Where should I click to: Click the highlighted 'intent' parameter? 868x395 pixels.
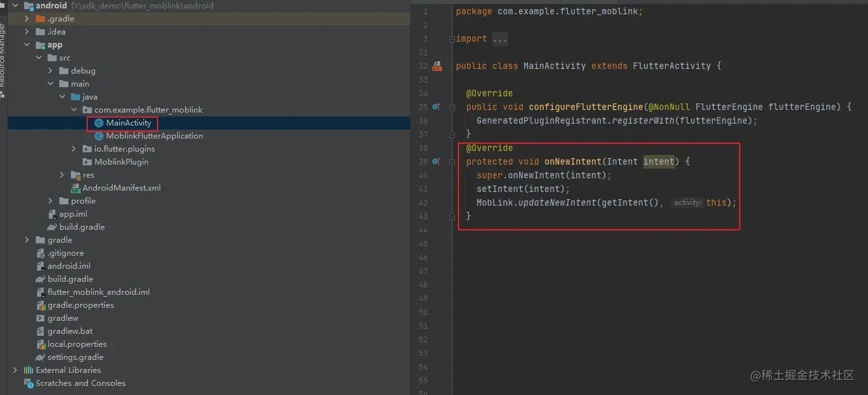pyautogui.click(x=658, y=161)
